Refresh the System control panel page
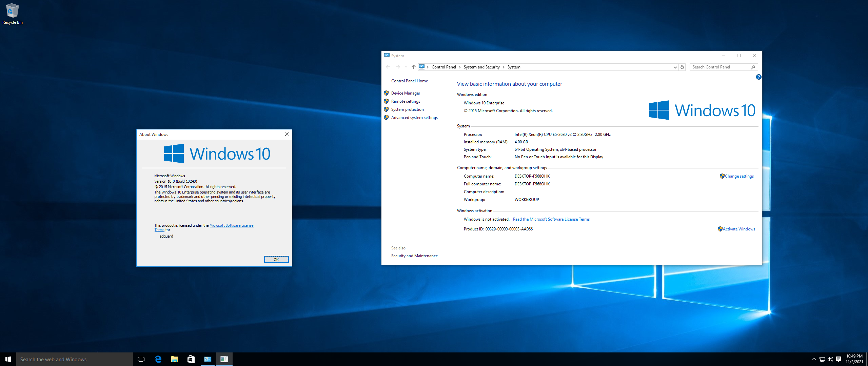Viewport: 868px width, 366px height. (682, 67)
